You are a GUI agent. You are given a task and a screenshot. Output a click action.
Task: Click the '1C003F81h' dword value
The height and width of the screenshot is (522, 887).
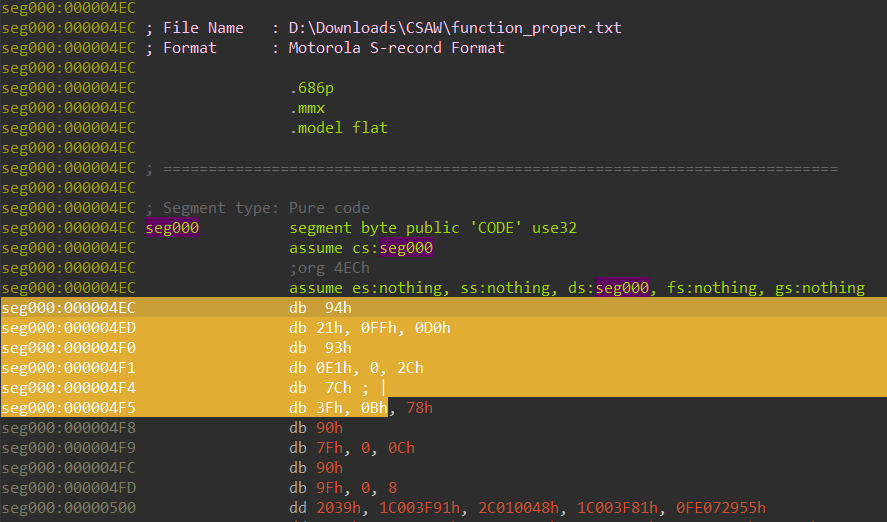point(618,508)
